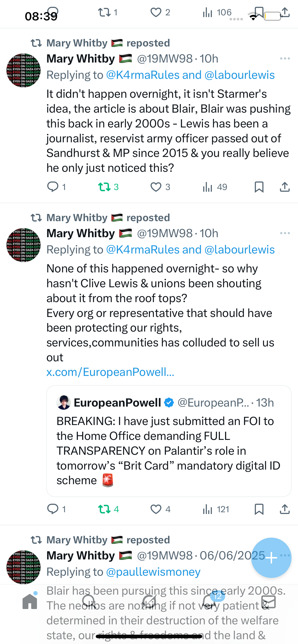Open the Search tab in bottom bar
The height and width of the screenshot is (644, 298).
89,602
